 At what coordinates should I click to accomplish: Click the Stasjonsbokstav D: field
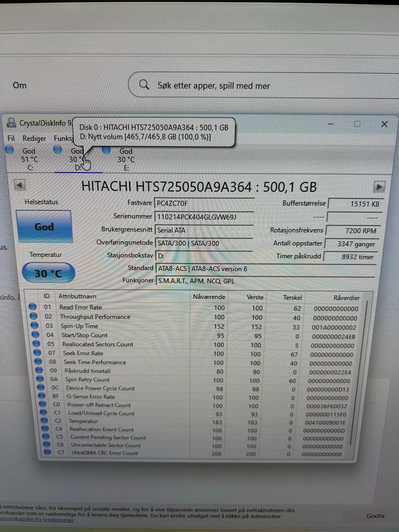[x=204, y=256]
